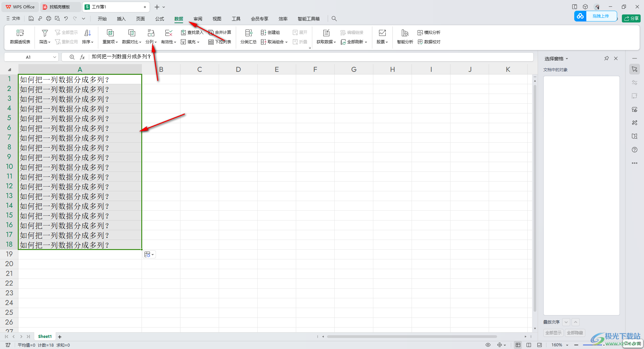
Task: Create a Group (创建组)
Action: coord(270,32)
